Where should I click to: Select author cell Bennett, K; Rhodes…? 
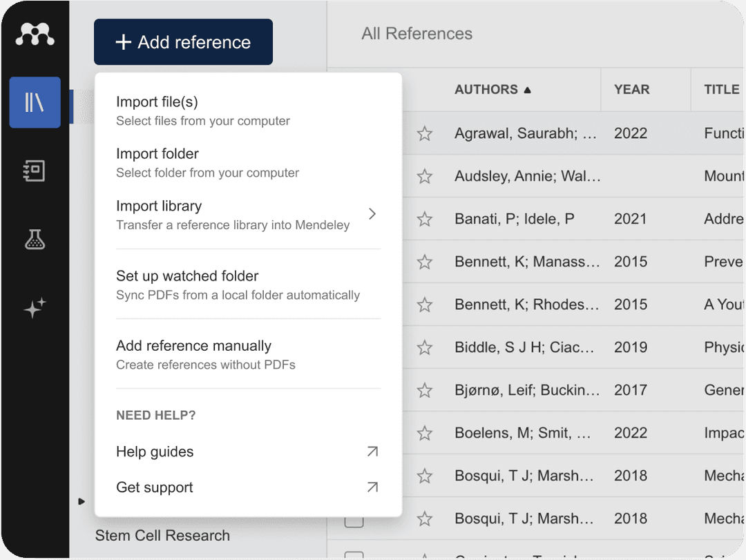[x=526, y=305]
